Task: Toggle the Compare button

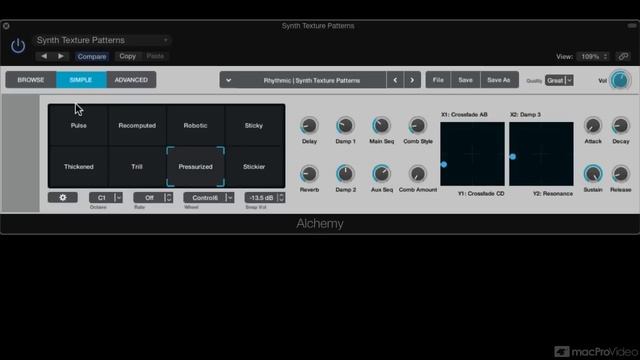Action: [x=92, y=56]
